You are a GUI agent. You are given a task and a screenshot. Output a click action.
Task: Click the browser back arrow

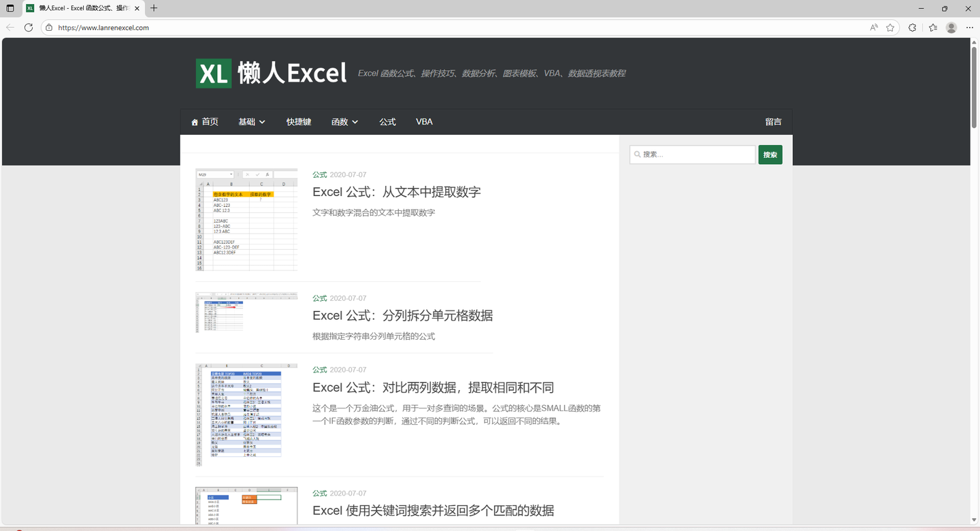click(x=10, y=28)
